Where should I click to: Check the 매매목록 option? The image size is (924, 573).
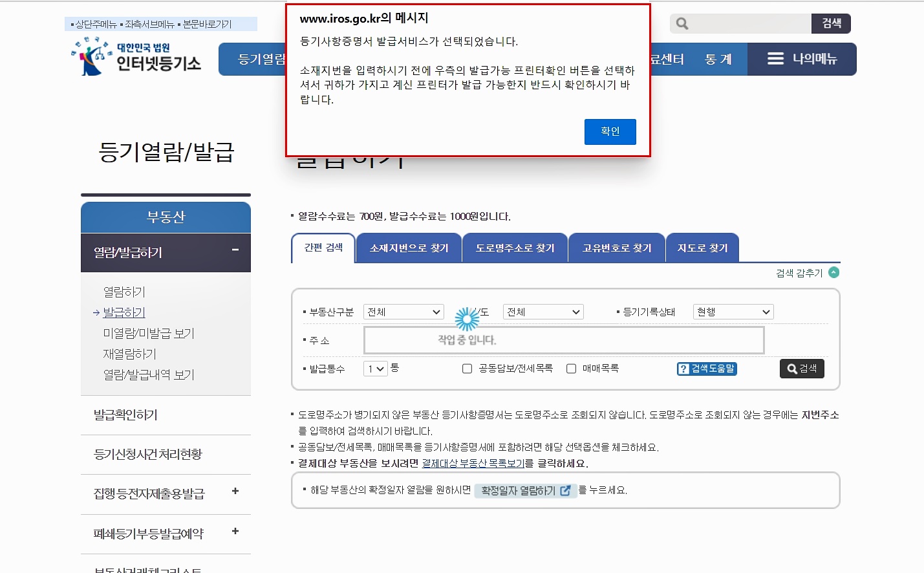[571, 369]
